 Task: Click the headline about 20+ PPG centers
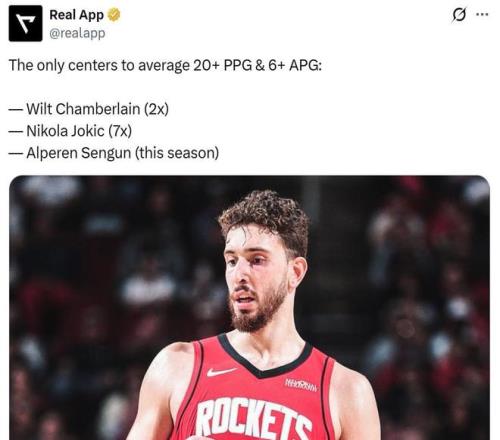point(165,65)
